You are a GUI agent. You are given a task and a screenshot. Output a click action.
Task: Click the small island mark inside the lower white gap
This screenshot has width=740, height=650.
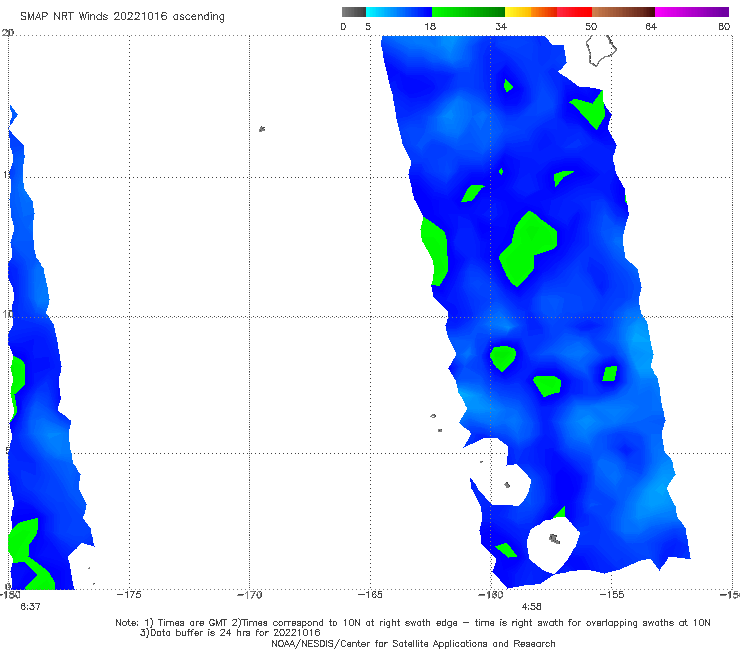555,539
